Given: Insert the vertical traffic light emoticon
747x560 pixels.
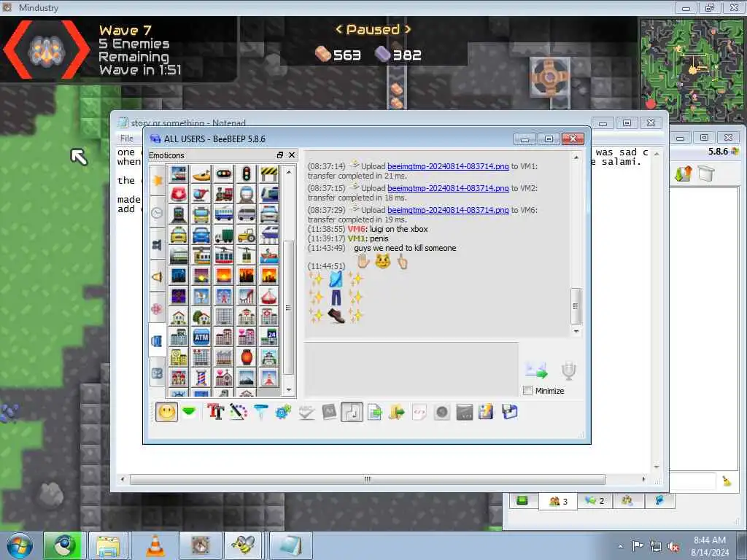Looking at the screenshot, I should (x=247, y=174).
